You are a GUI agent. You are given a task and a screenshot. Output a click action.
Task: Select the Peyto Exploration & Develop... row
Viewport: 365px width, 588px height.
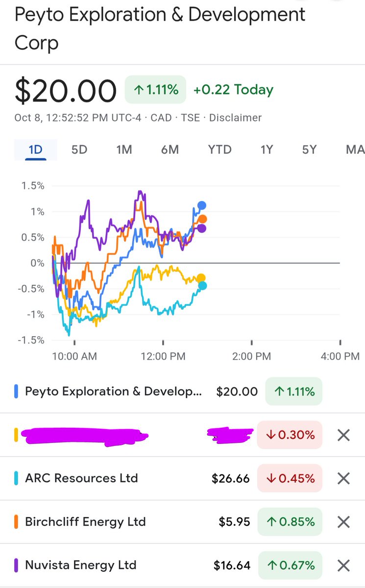tap(182, 392)
